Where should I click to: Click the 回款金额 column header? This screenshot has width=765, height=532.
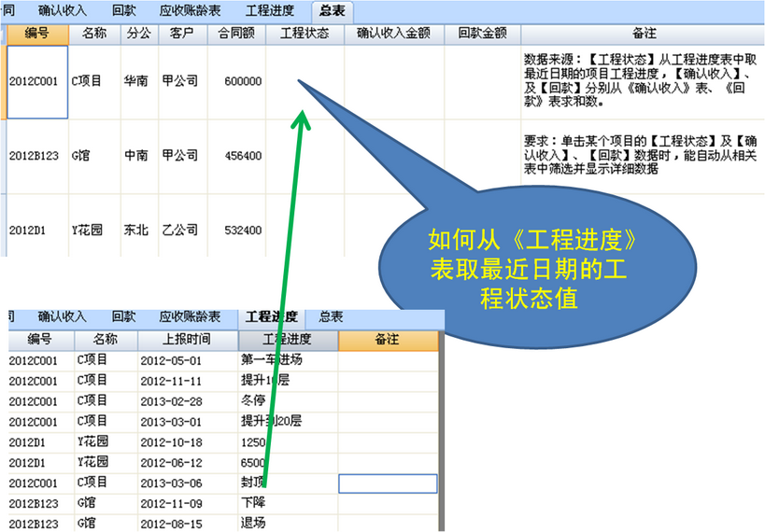coord(482,34)
